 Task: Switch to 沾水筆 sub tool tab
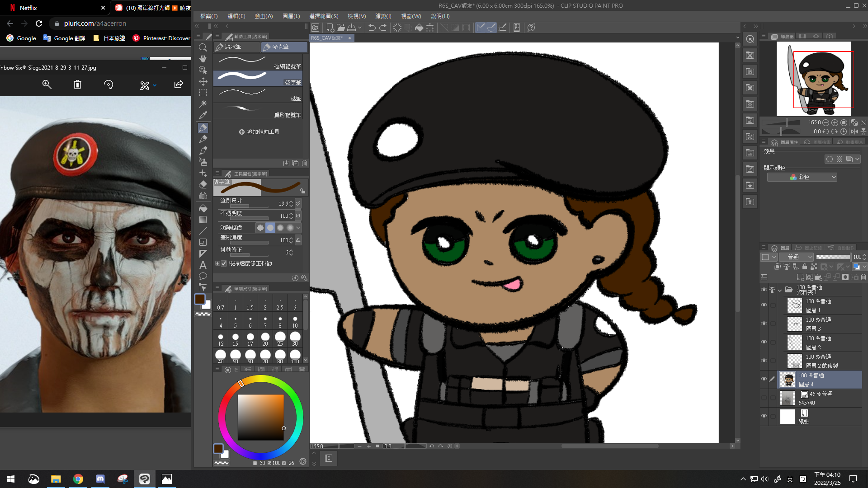click(236, 47)
